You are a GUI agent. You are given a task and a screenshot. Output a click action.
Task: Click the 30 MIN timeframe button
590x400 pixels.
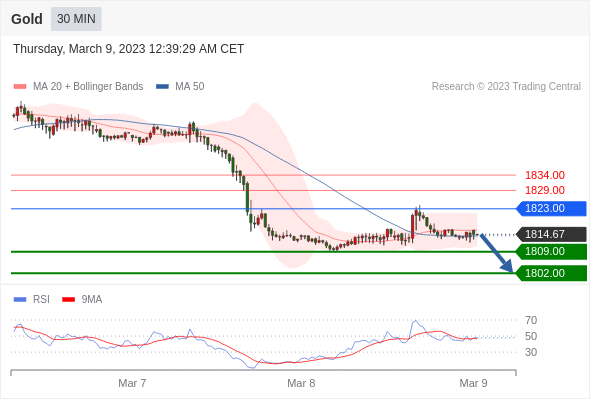click(x=76, y=19)
